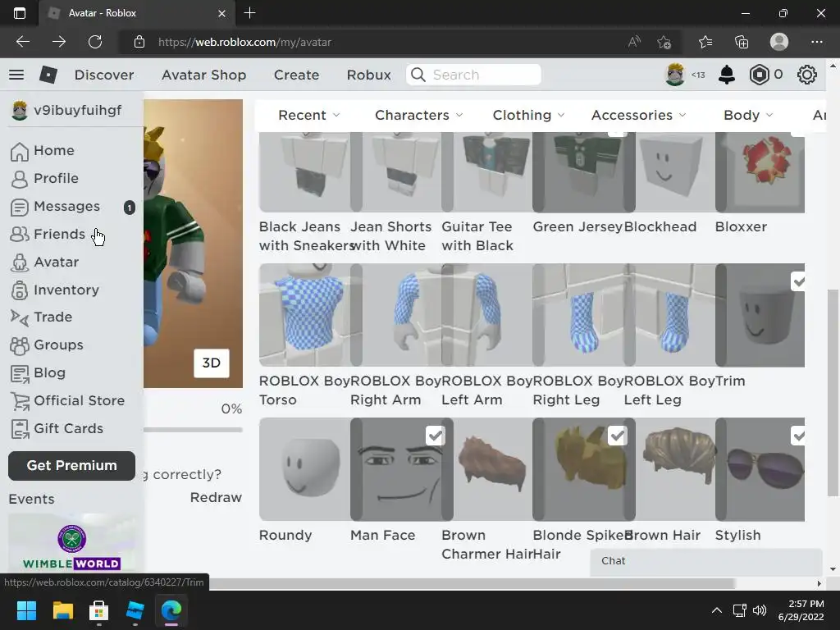Click the vertical page scrollbar
The width and height of the screenshot is (840, 630).
[x=832, y=392]
